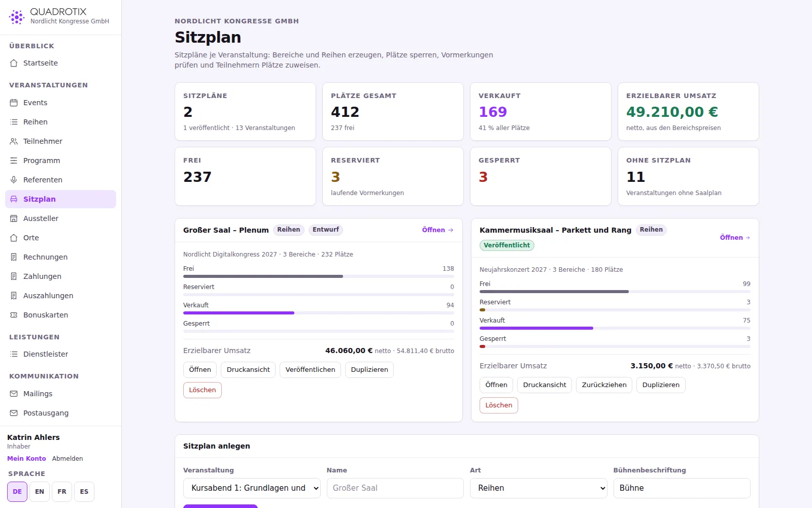
Task: Open Druckansicht for Kammermusiksaal
Action: click(x=545, y=385)
